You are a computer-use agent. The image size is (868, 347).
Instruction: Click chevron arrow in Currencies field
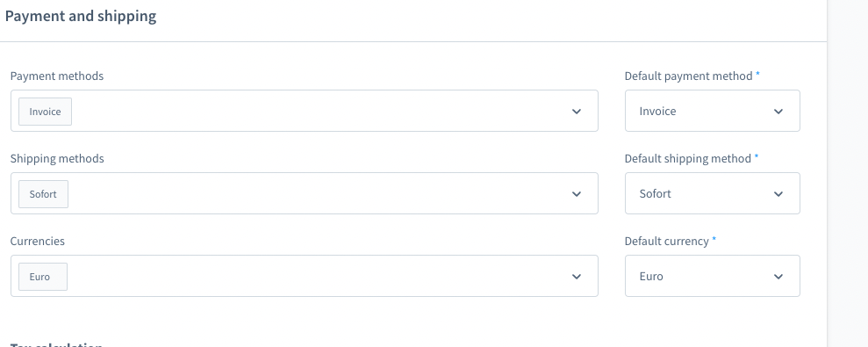[577, 277]
